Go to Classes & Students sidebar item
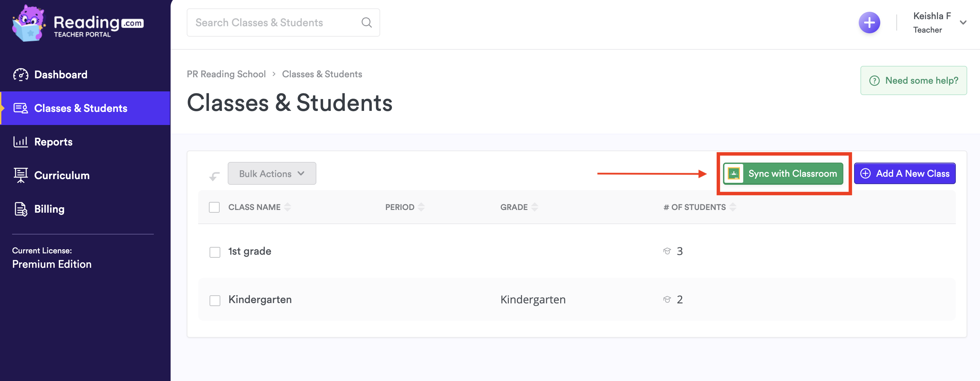Viewport: 980px width, 381px height. [81, 108]
